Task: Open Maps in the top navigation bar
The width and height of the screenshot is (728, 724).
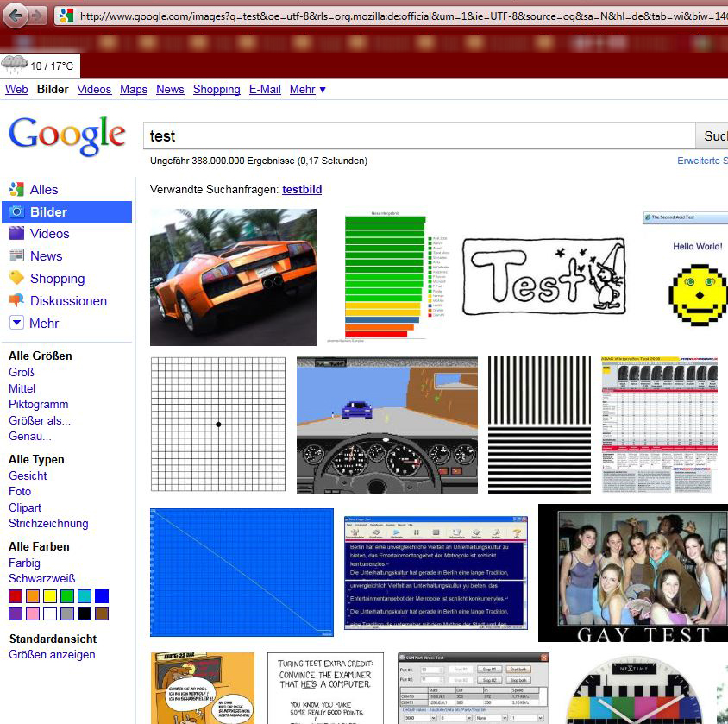Action: tap(134, 89)
